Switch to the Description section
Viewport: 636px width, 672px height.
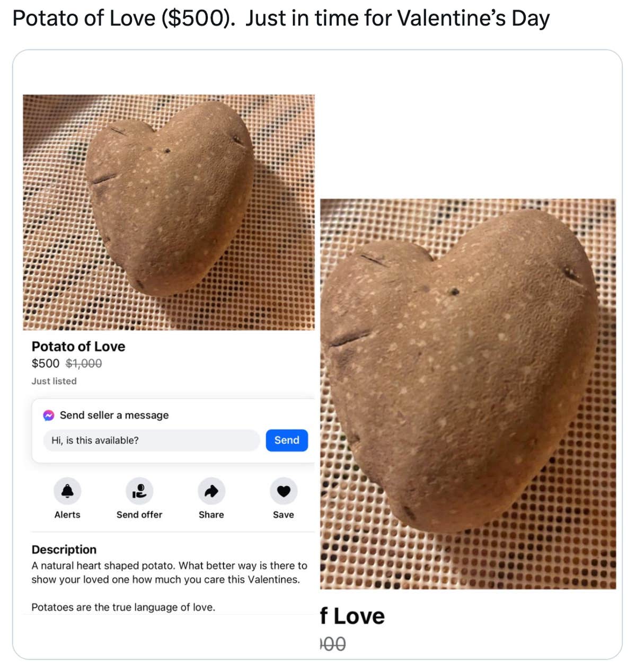click(x=65, y=550)
